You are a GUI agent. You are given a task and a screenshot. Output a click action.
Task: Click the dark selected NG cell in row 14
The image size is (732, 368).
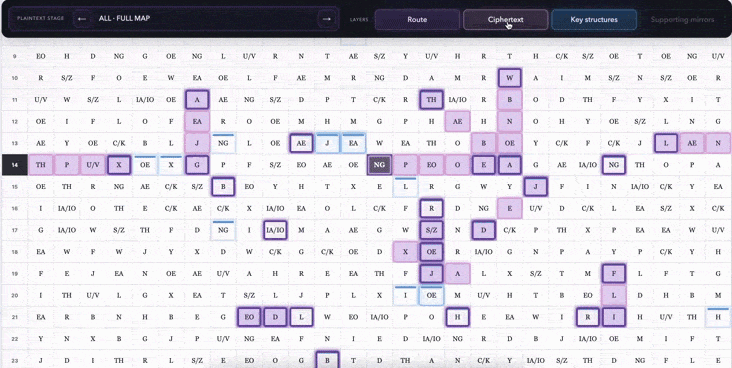coord(379,165)
